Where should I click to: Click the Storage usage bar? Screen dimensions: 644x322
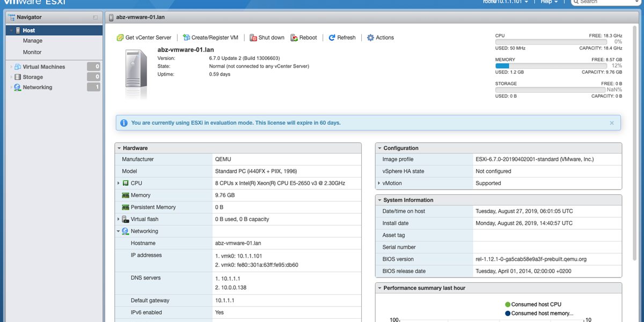pos(552,90)
